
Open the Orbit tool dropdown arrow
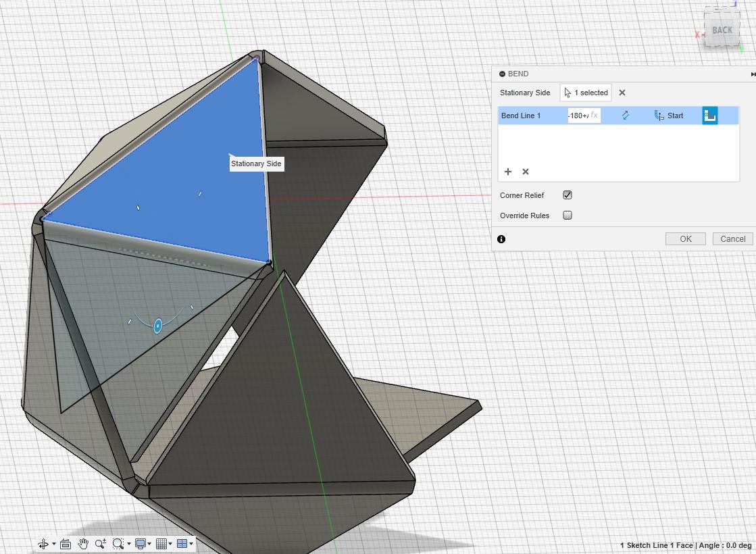(53, 544)
